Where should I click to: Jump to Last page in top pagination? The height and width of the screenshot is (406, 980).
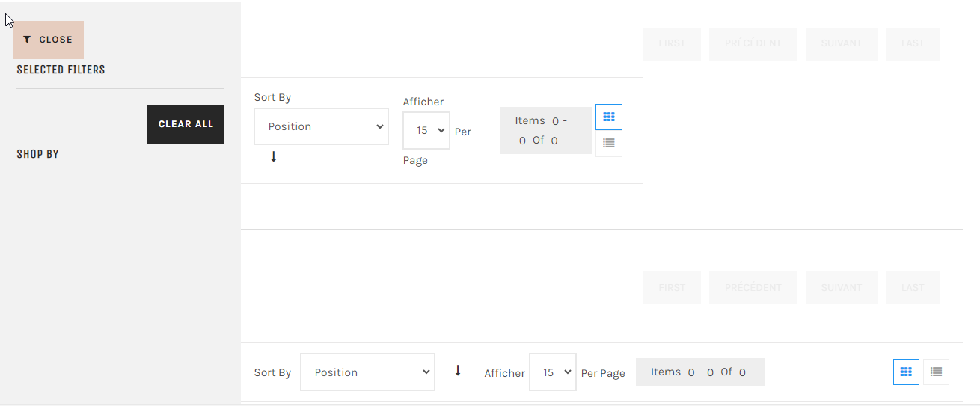pyautogui.click(x=913, y=43)
